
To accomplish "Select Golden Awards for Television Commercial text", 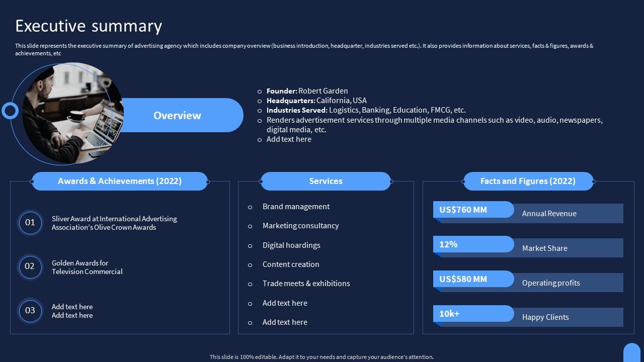I will (x=87, y=267).
